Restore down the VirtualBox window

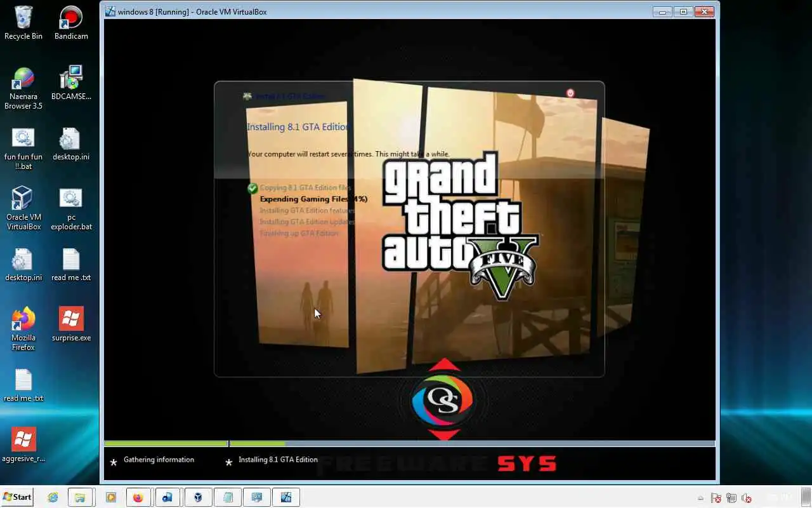[x=683, y=11]
